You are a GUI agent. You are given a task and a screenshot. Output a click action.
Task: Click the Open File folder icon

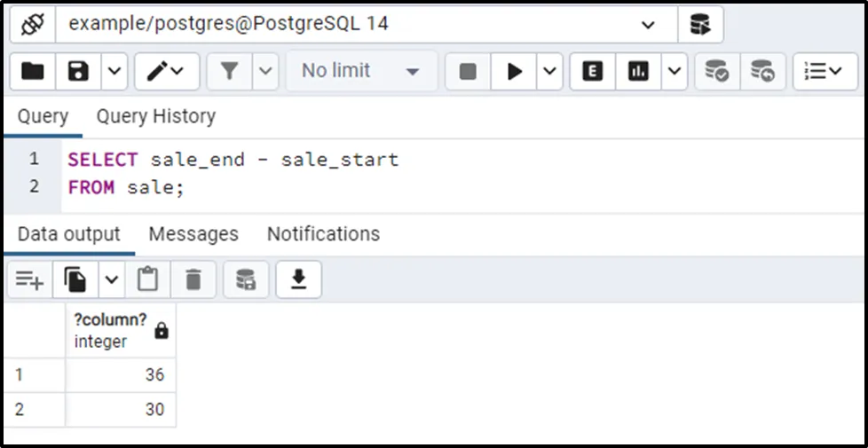click(33, 72)
